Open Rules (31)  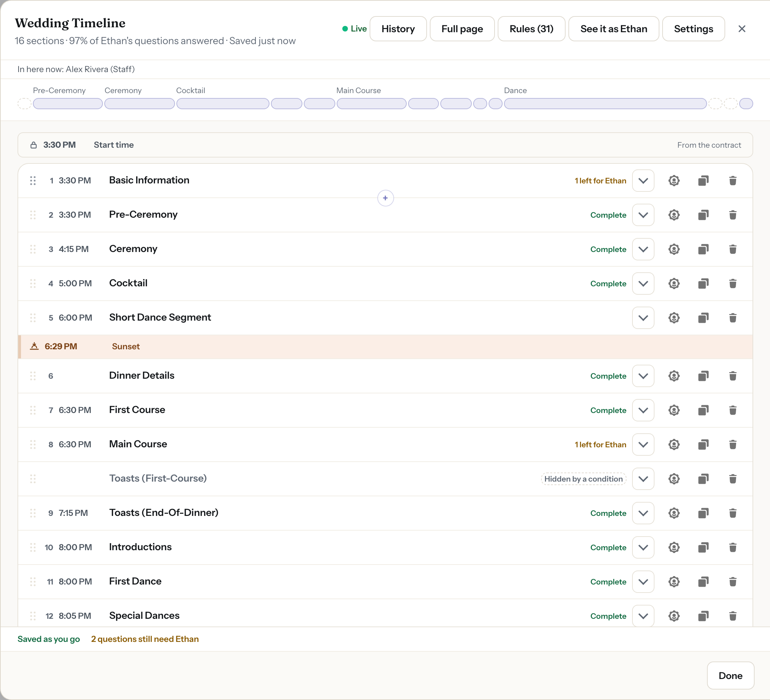tap(531, 29)
